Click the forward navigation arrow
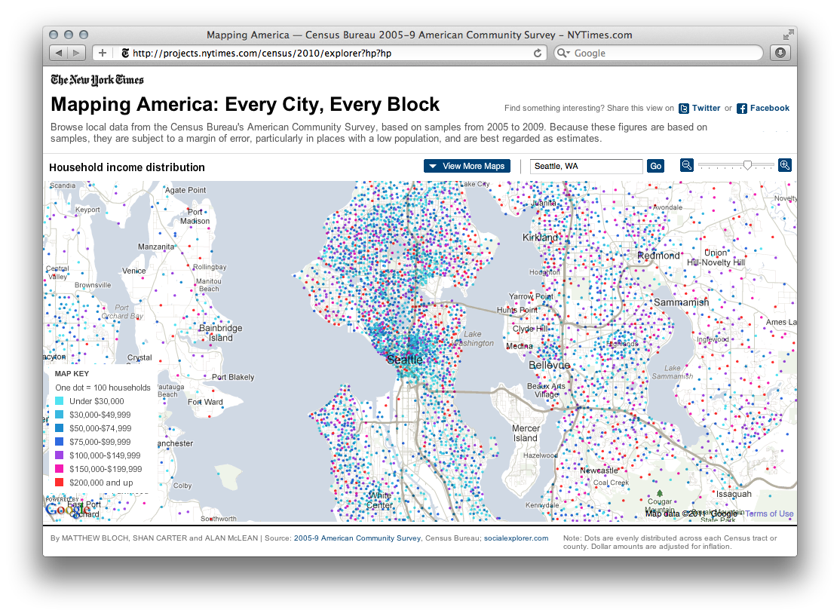 [x=74, y=53]
